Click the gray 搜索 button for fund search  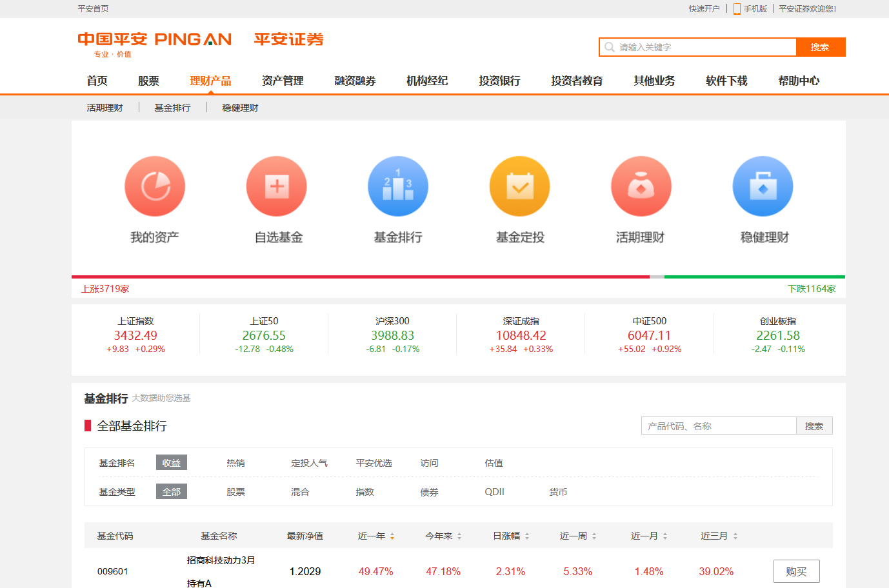click(814, 426)
